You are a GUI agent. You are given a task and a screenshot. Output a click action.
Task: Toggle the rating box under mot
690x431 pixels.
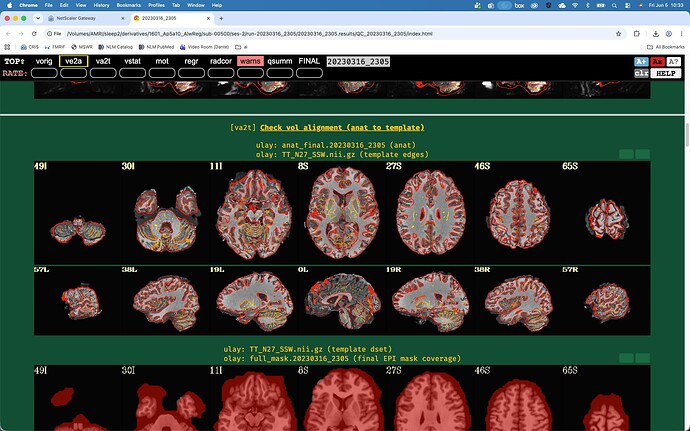click(x=162, y=73)
